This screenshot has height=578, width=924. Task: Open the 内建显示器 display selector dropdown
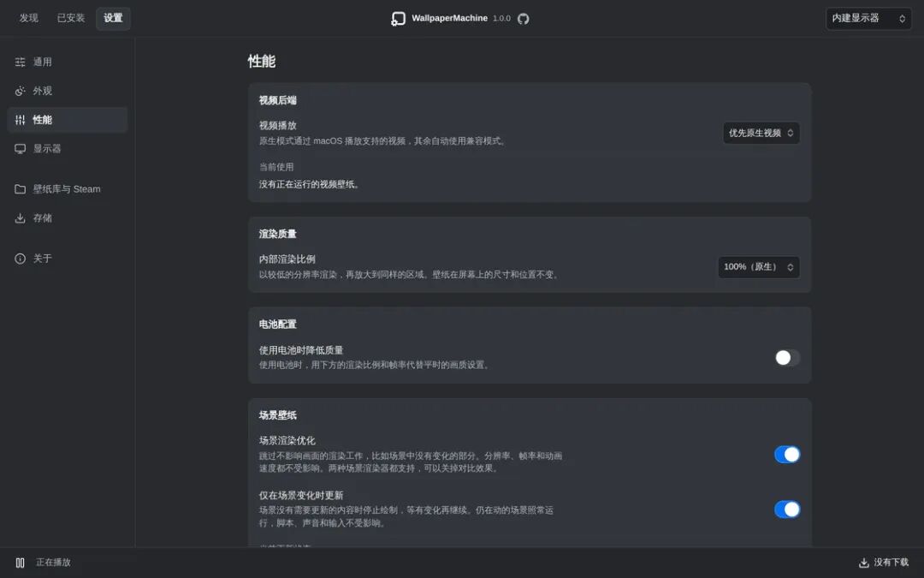coord(868,18)
